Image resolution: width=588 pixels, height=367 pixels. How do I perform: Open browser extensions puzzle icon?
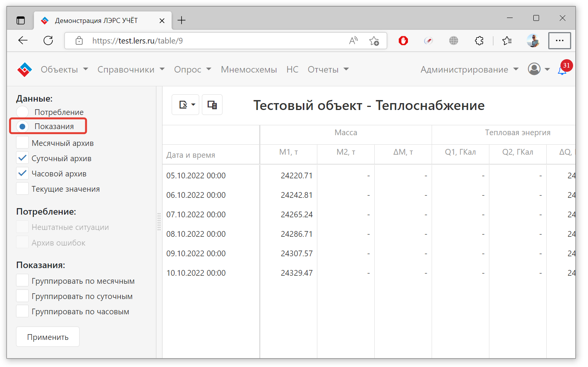[x=479, y=40]
